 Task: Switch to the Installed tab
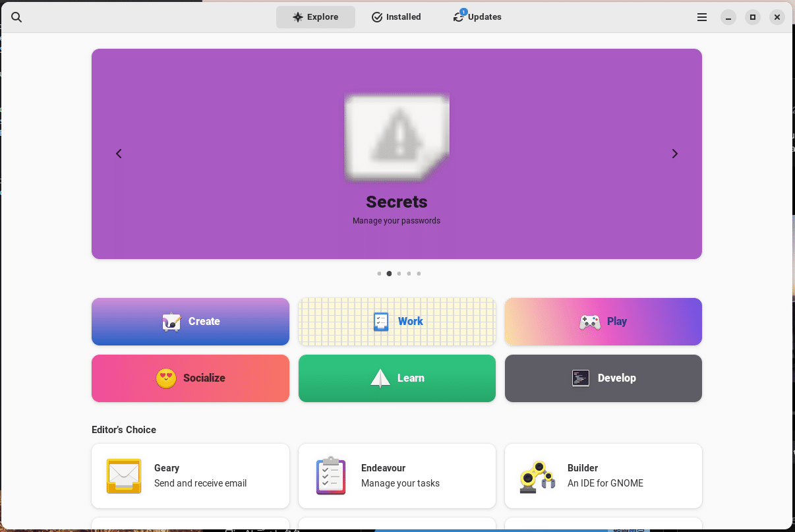tap(396, 16)
